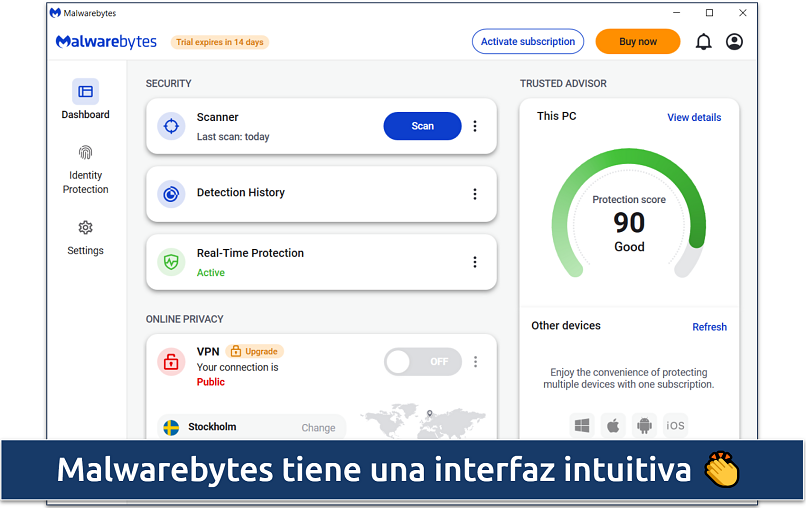Click the Windows platform icon under Other devices
Screen dimensions: 806x508
[582, 425]
